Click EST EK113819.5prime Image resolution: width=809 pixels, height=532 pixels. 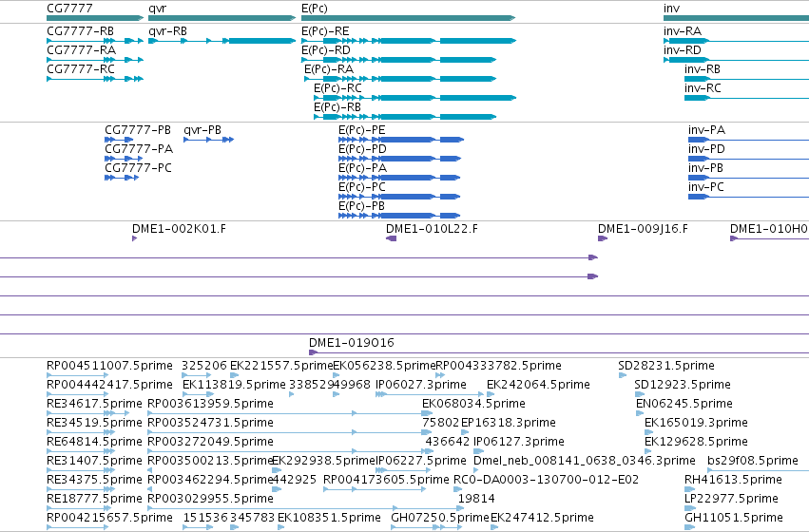(x=198, y=394)
